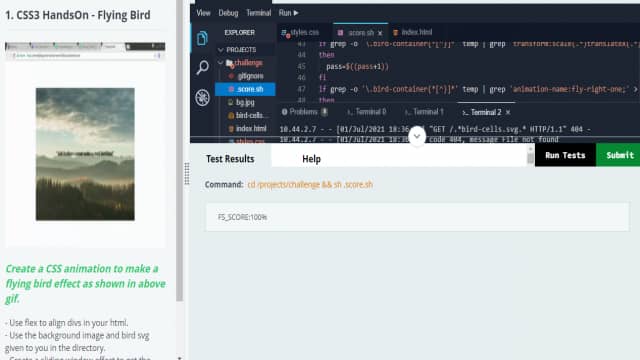This screenshot has height=360, width=640.
Task: Click the green Submit button
Action: coord(619,155)
